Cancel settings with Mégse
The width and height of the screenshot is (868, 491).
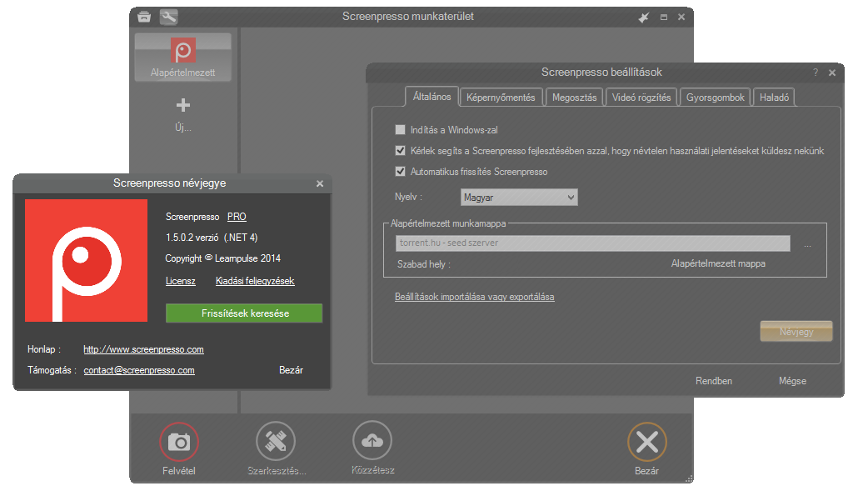pyautogui.click(x=792, y=381)
